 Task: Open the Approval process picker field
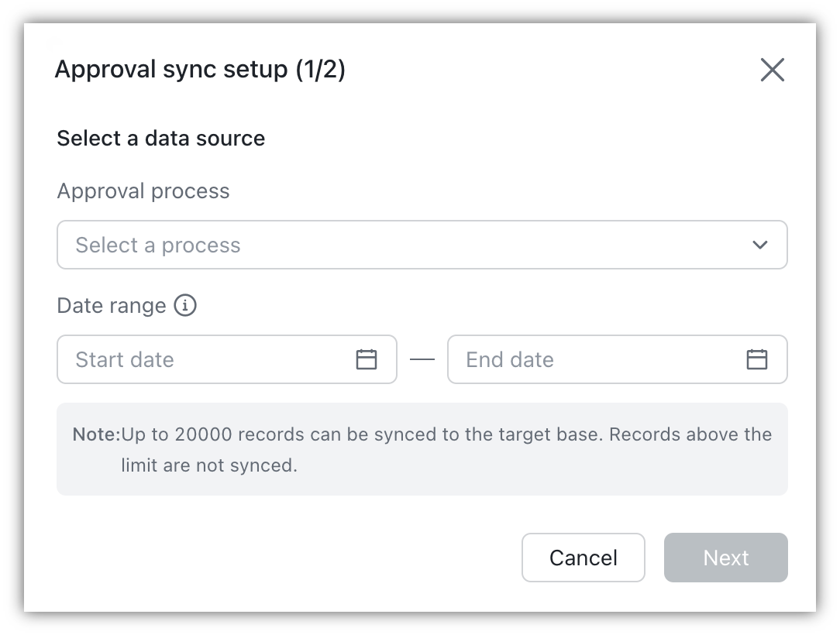(x=422, y=245)
